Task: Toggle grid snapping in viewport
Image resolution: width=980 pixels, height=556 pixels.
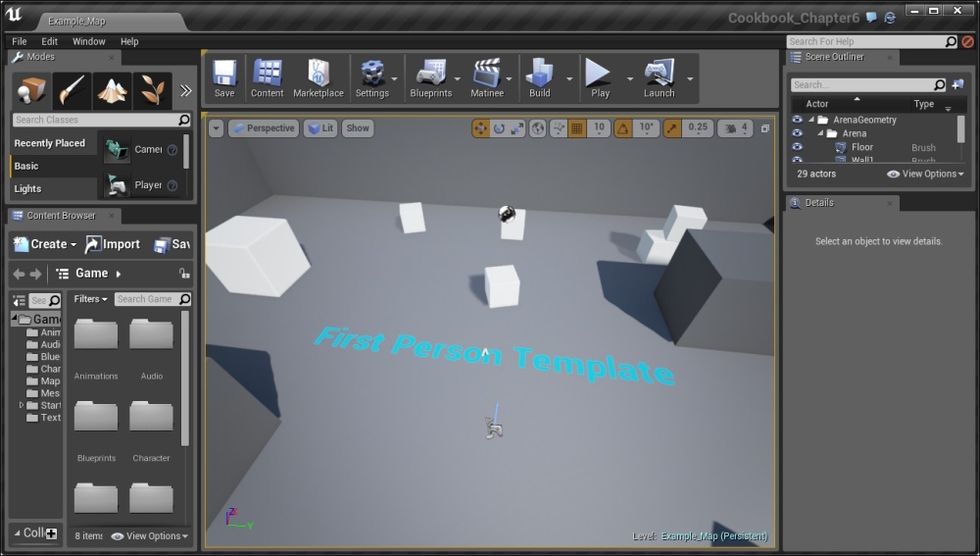Action: coord(577,128)
